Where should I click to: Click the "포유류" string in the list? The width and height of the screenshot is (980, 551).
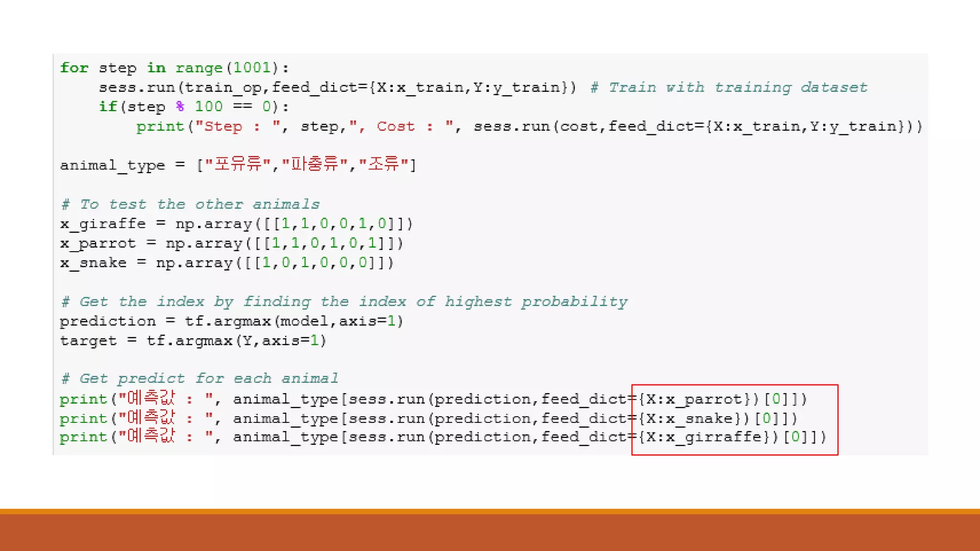[x=238, y=165]
